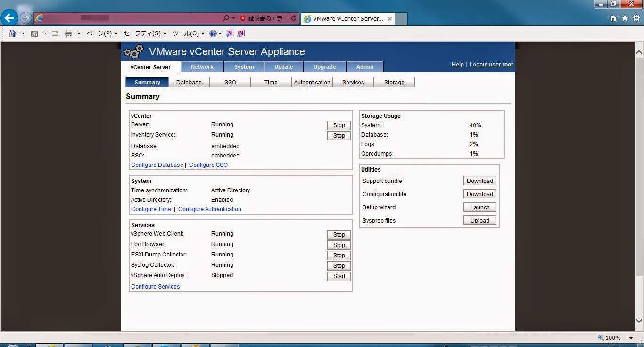Open Favorites with the star icon
This screenshot has width=644, height=347.
(x=625, y=18)
